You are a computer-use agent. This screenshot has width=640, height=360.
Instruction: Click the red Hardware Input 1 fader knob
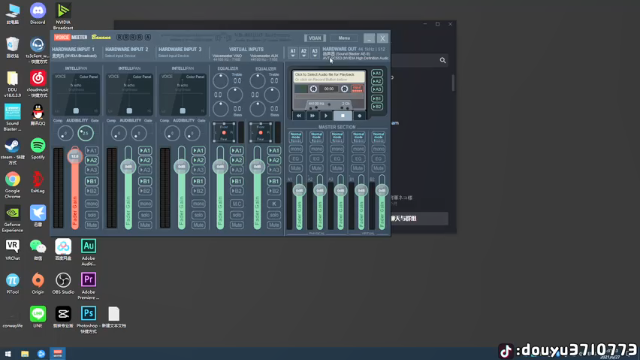[x=75, y=156]
